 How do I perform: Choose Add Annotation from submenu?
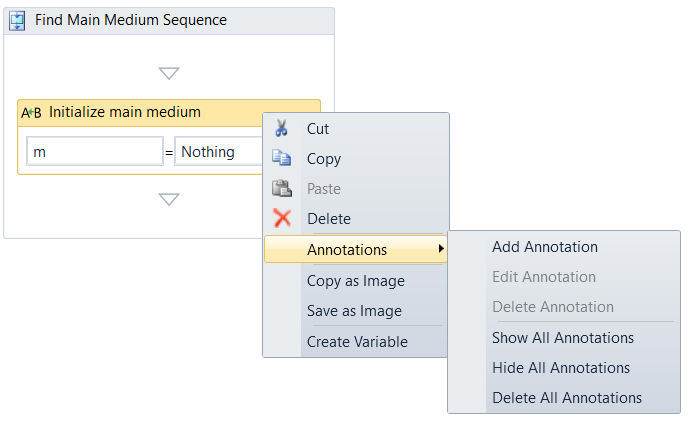[545, 247]
